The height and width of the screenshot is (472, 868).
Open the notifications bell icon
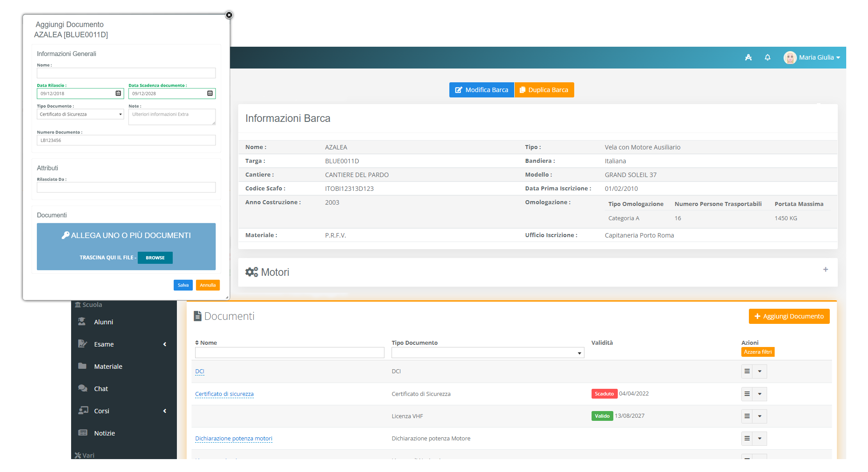(768, 57)
